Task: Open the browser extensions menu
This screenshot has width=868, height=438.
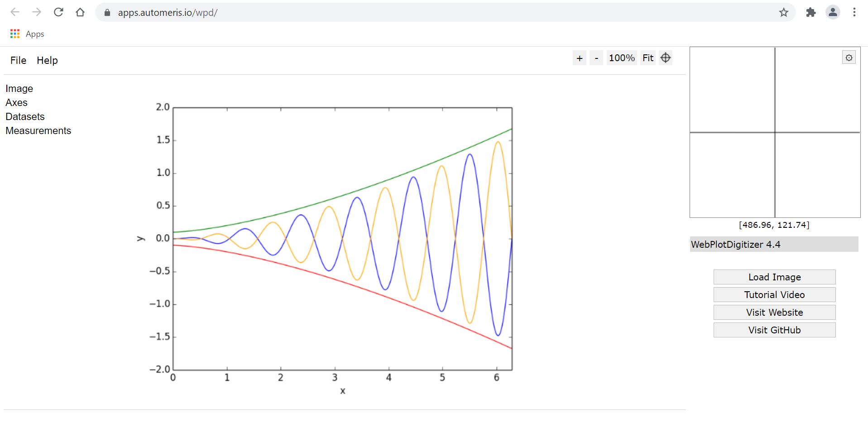Action: tap(811, 12)
